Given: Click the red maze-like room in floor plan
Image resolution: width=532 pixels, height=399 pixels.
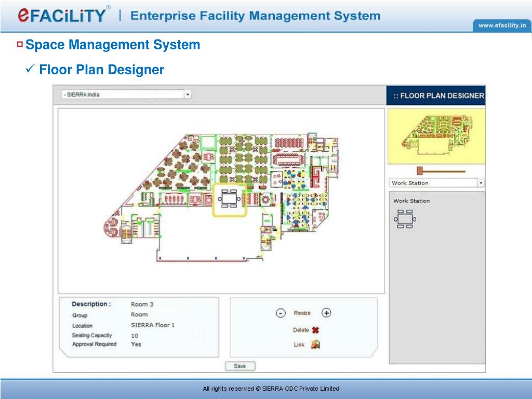Looking at the screenshot, I should pos(315,177).
